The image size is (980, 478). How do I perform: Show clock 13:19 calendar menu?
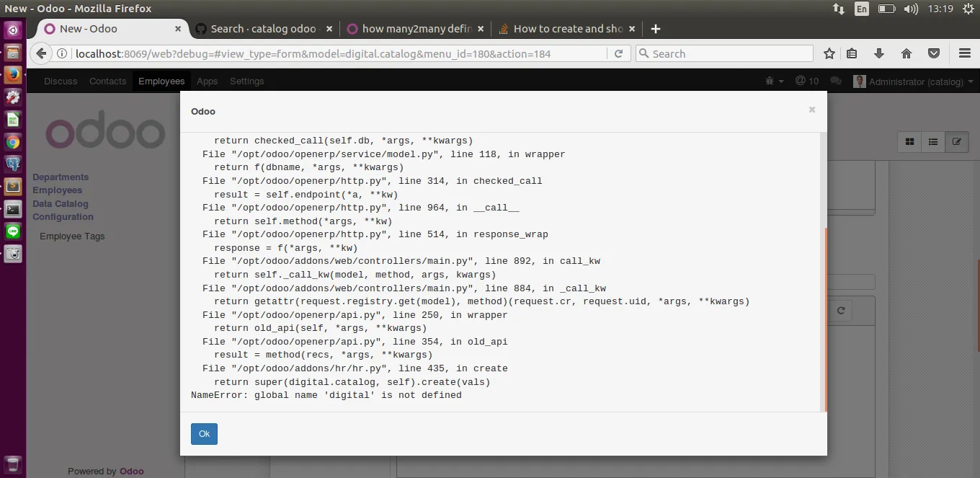[x=941, y=9]
